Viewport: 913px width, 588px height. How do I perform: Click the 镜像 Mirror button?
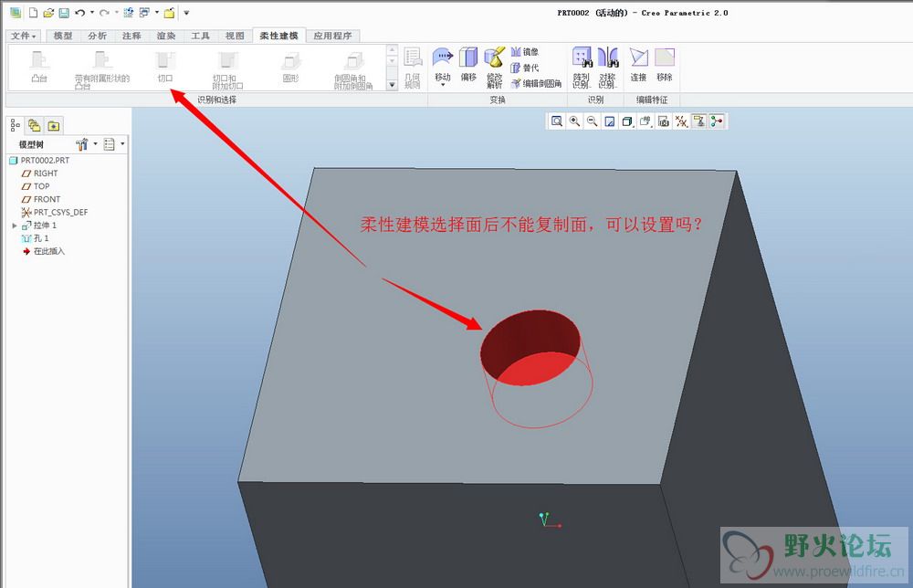(x=525, y=52)
